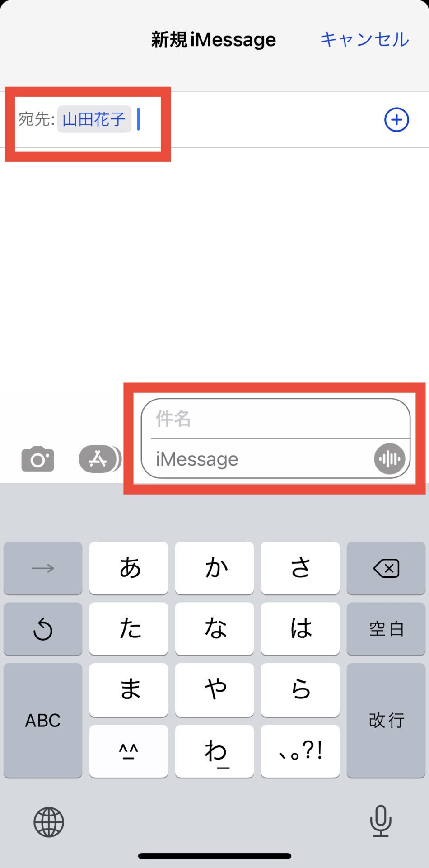Tap the right arrow key
This screenshot has height=868, width=429.
(43, 568)
